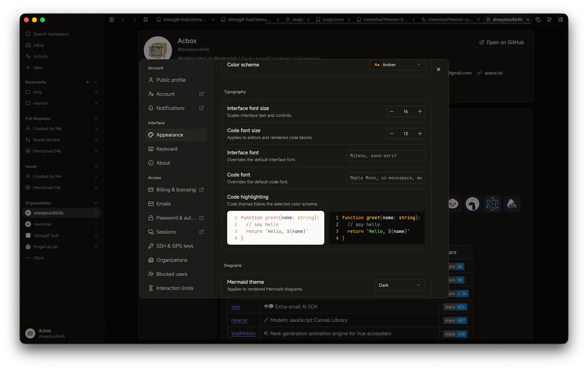
Task: Open the HugeCatLab organization
Action: (x=62, y=247)
